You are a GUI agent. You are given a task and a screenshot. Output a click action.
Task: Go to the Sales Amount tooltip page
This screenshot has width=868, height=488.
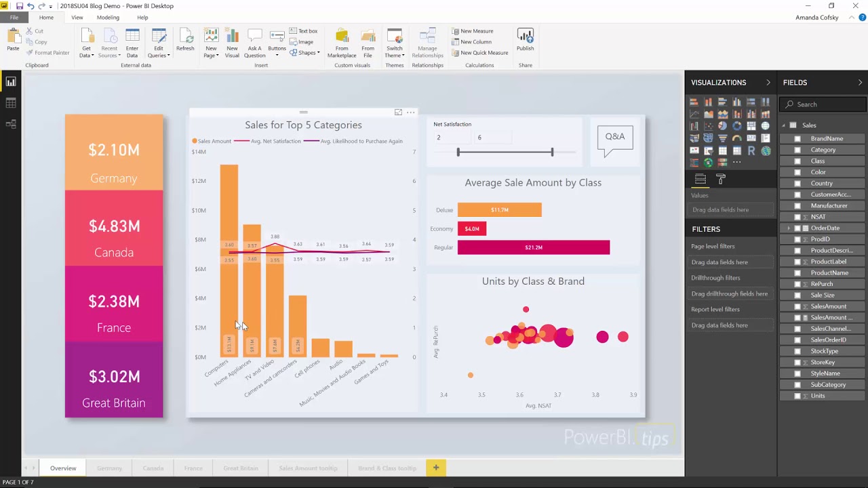pos(308,468)
